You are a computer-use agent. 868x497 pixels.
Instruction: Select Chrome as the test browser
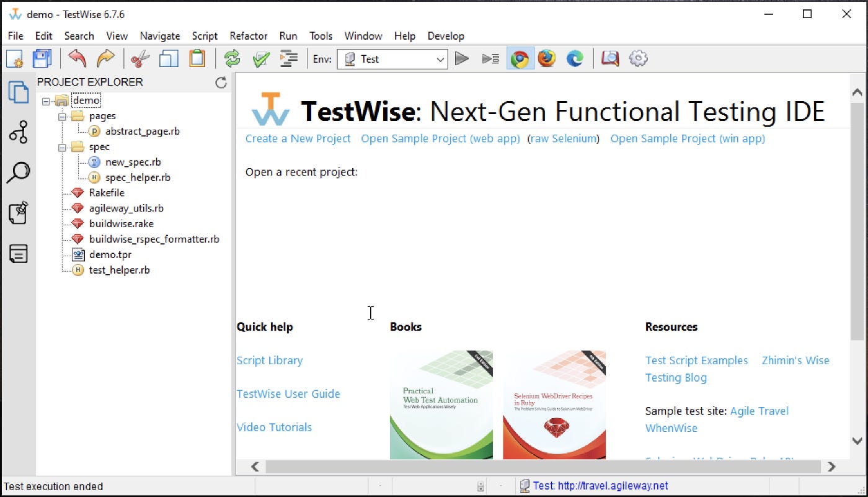pos(520,59)
